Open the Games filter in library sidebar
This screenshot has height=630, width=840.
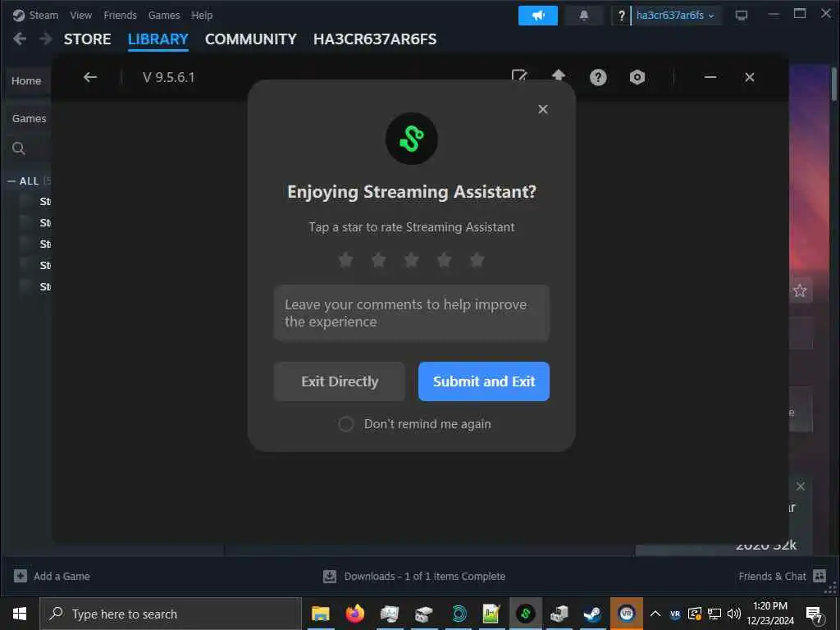pyautogui.click(x=29, y=118)
